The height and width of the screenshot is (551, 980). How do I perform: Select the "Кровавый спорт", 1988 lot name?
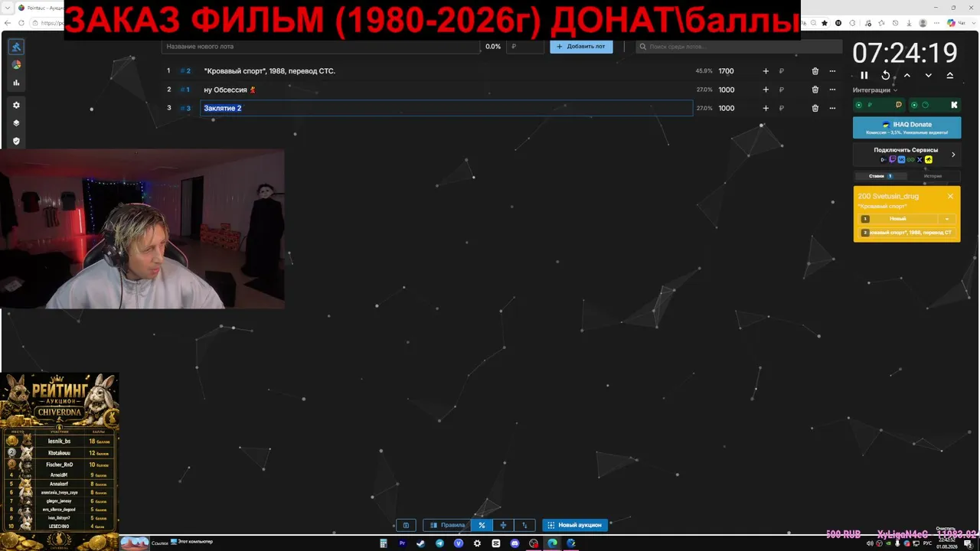pos(269,71)
